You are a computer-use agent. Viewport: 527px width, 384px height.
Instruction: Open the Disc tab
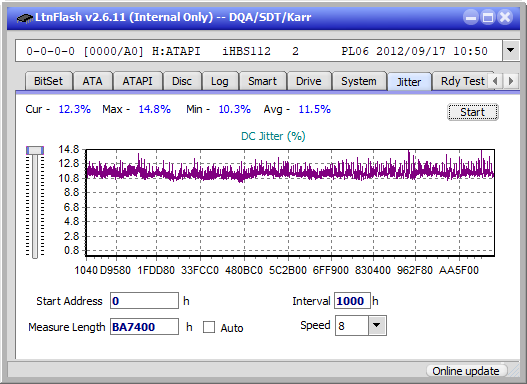(x=182, y=81)
